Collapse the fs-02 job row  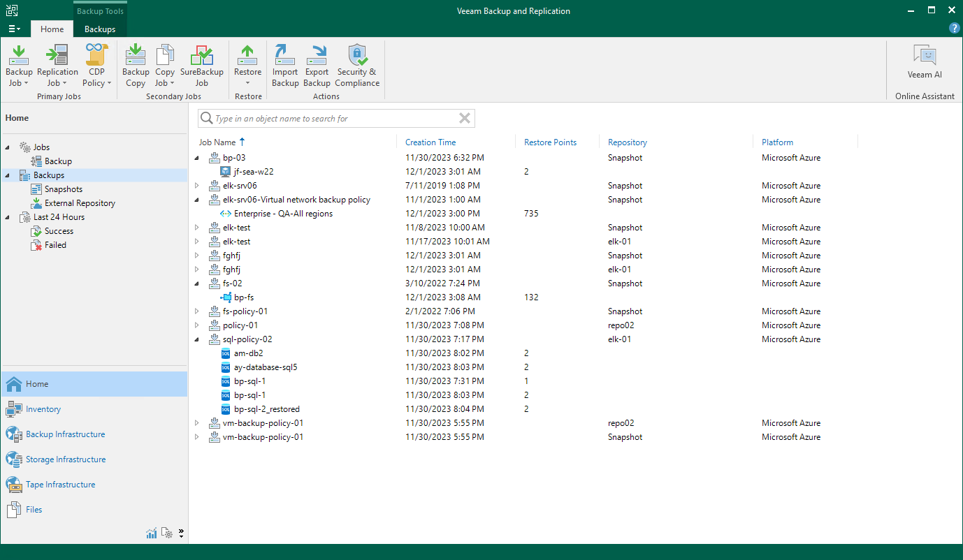coord(197,283)
